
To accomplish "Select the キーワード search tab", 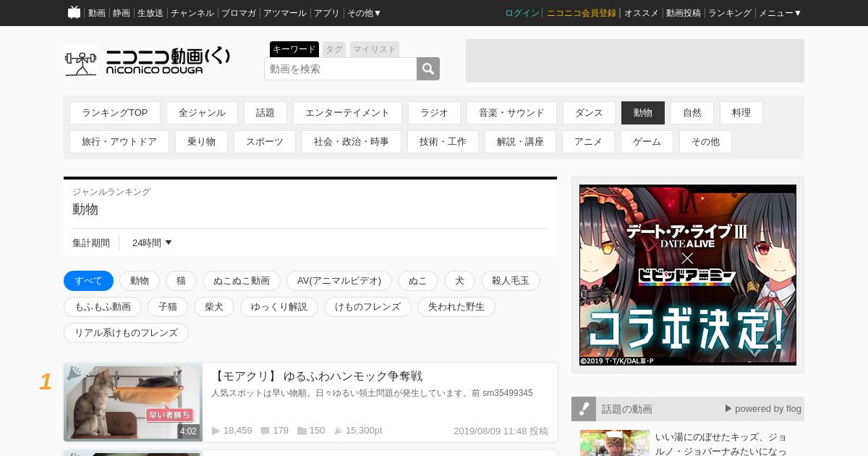I will (x=294, y=49).
